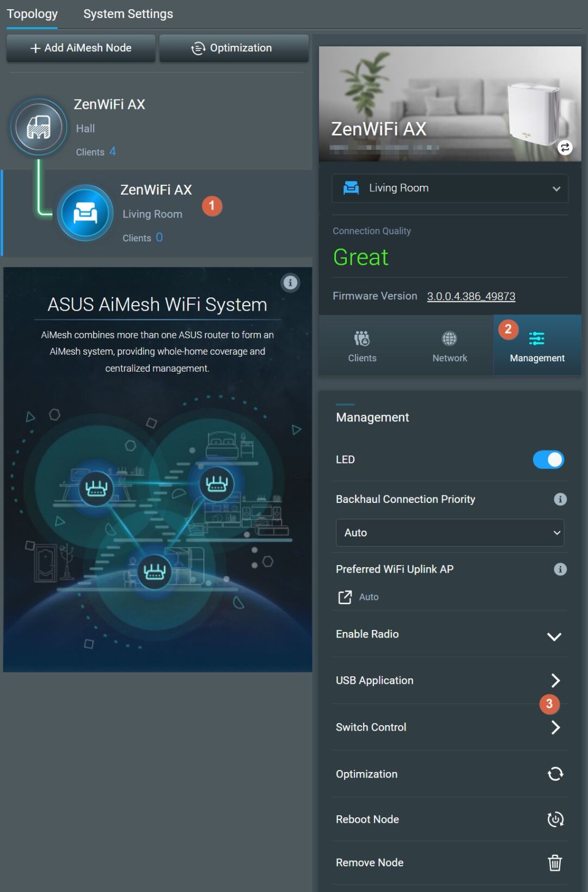Show Preferred WiFi Uplink AP info
Screen dimensions: 588x892
tap(560, 569)
